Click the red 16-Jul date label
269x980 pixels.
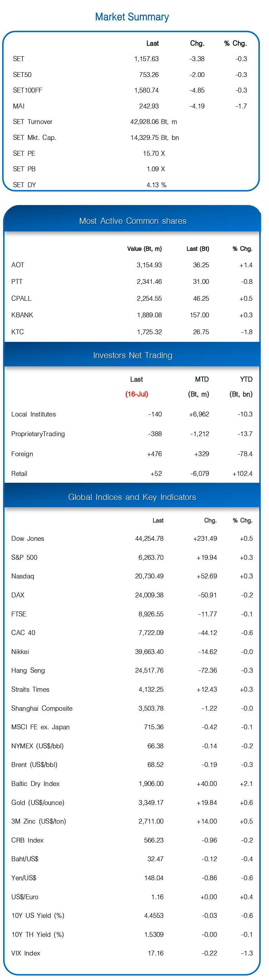coord(137,394)
